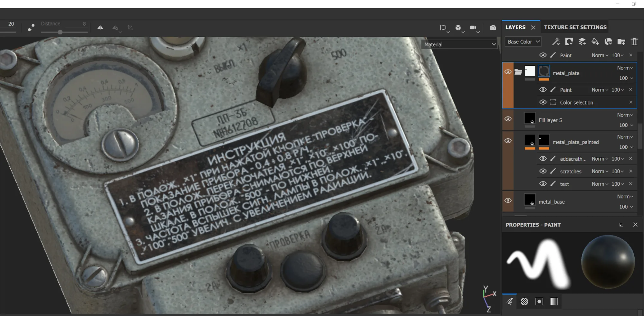The height and width of the screenshot is (316, 644).
Task: Switch to Texture Set Settings tab
Action: [575, 27]
